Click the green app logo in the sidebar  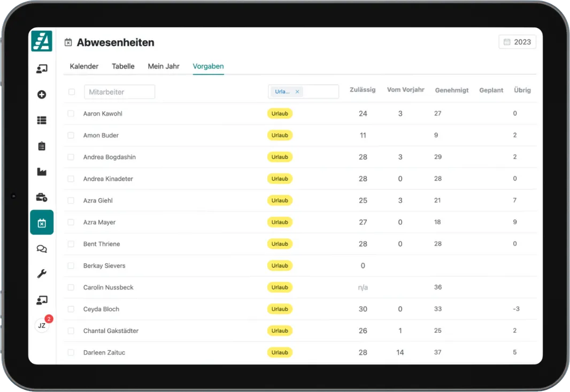coord(42,41)
